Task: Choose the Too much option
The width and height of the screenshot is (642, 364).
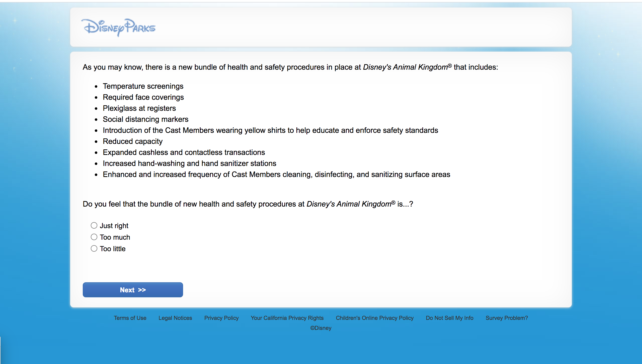Action: click(94, 237)
